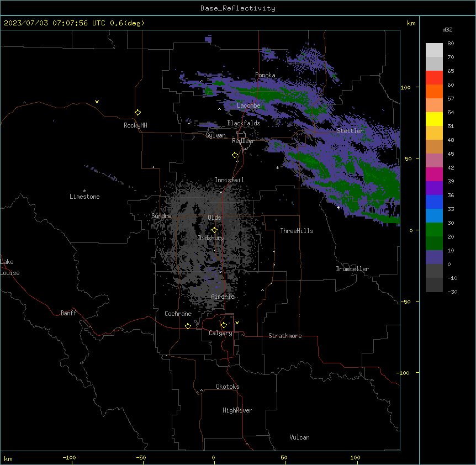The image size is (476, 465).
Task: Click the Strathmore town label
Action: click(x=285, y=336)
